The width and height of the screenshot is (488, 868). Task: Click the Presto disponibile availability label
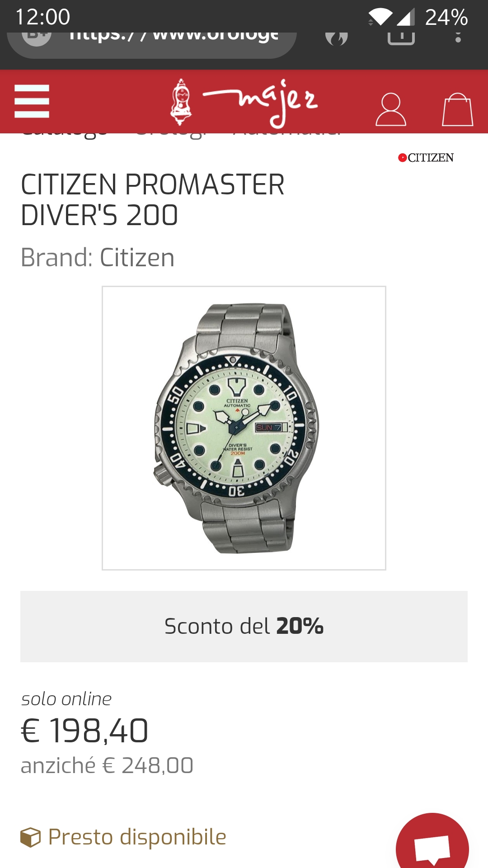[x=137, y=837]
